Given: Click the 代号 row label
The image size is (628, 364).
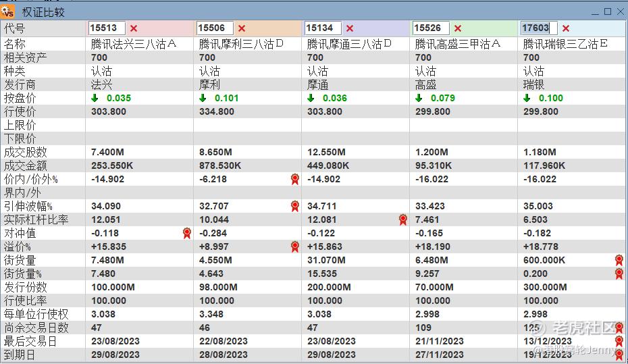Looking at the screenshot, I should [x=14, y=28].
